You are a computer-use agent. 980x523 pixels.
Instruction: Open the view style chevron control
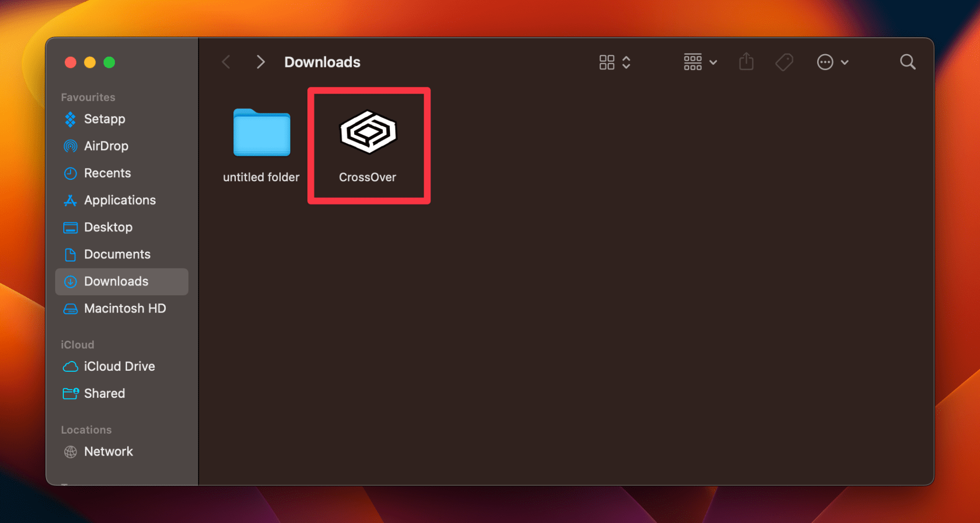click(x=627, y=62)
